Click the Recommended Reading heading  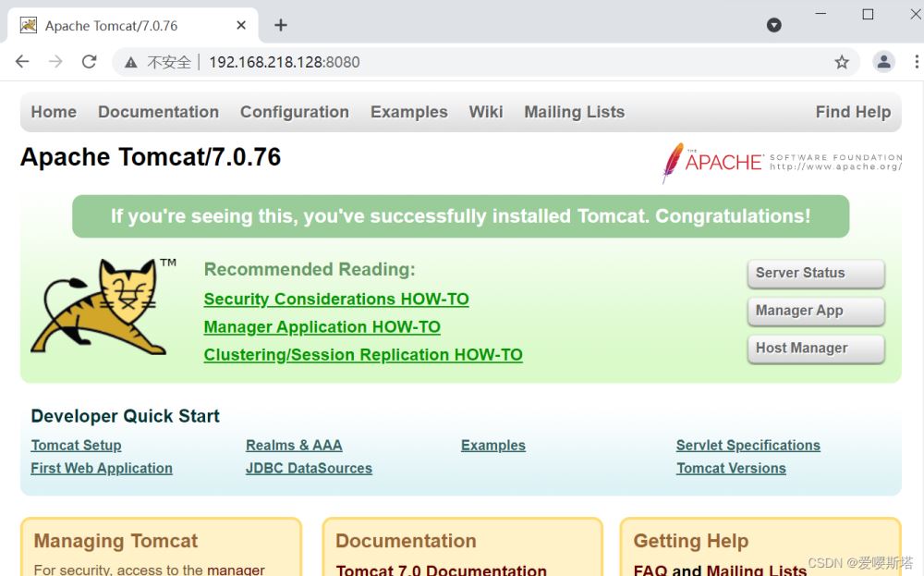point(310,269)
